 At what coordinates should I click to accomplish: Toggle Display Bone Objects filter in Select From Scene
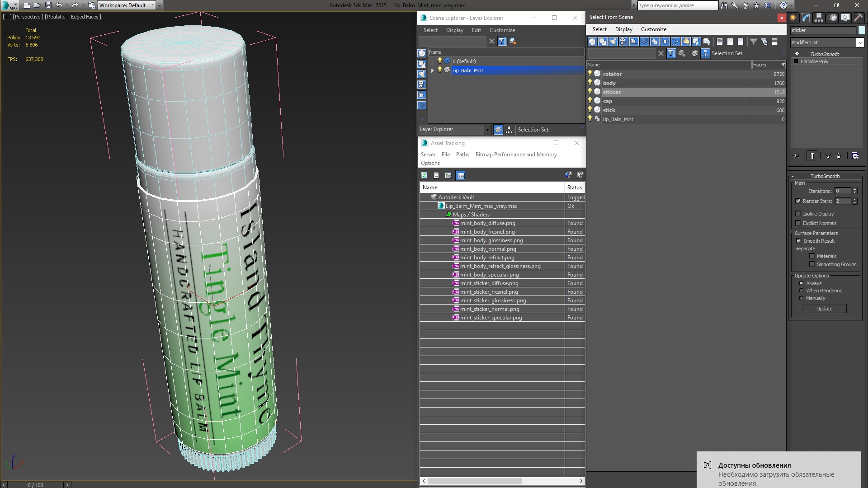[675, 42]
